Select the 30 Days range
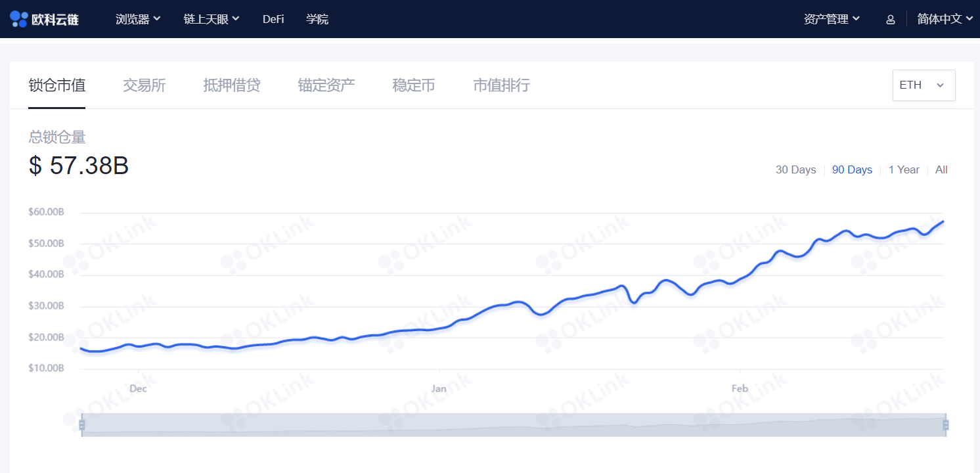Viewport: 980px width, 473px height. [x=795, y=169]
